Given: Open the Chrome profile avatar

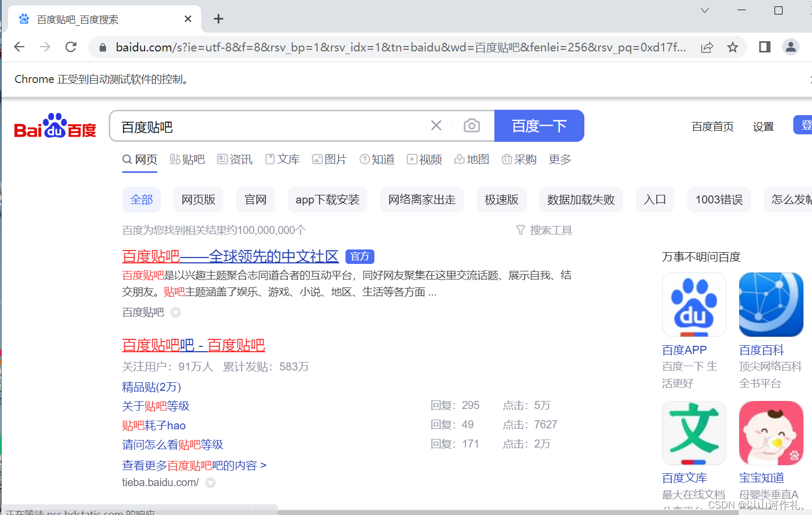Looking at the screenshot, I should pos(791,47).
